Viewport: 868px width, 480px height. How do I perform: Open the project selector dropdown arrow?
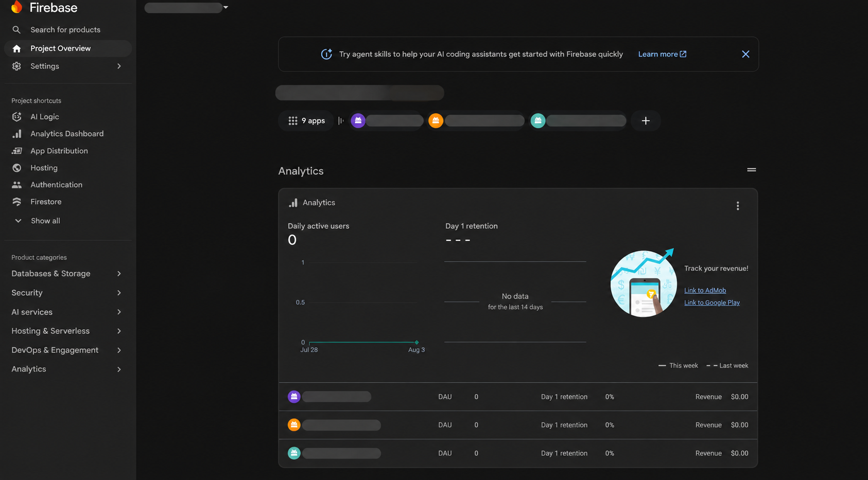[225, 7]
